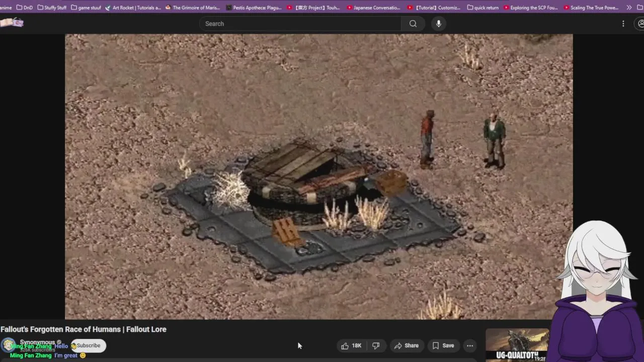
Task: Dislike the video with thumbs down
Action: pos(376,345)
